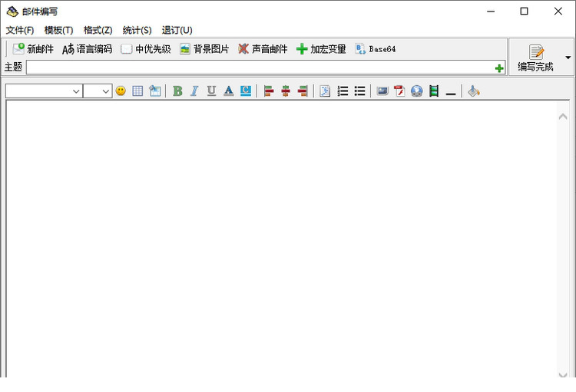Click the 中优先级 priority button
The height and width of the screenshot is (392, 576).
tap(146, 49)
